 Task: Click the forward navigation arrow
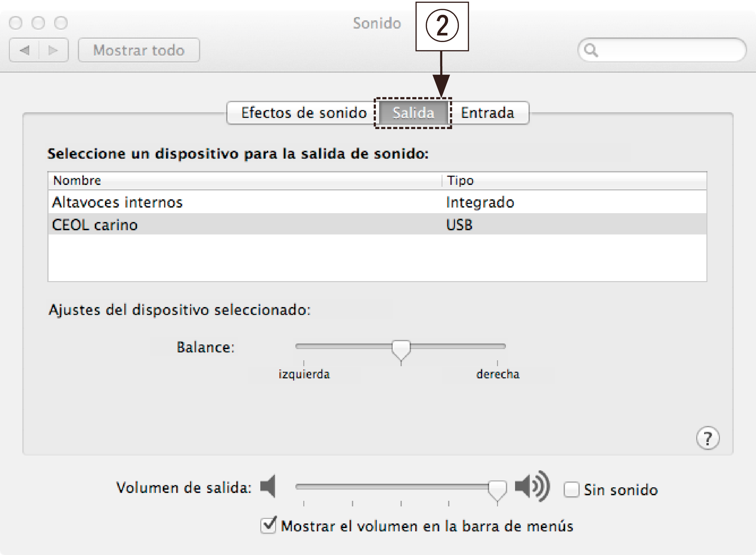coord(53,50)
